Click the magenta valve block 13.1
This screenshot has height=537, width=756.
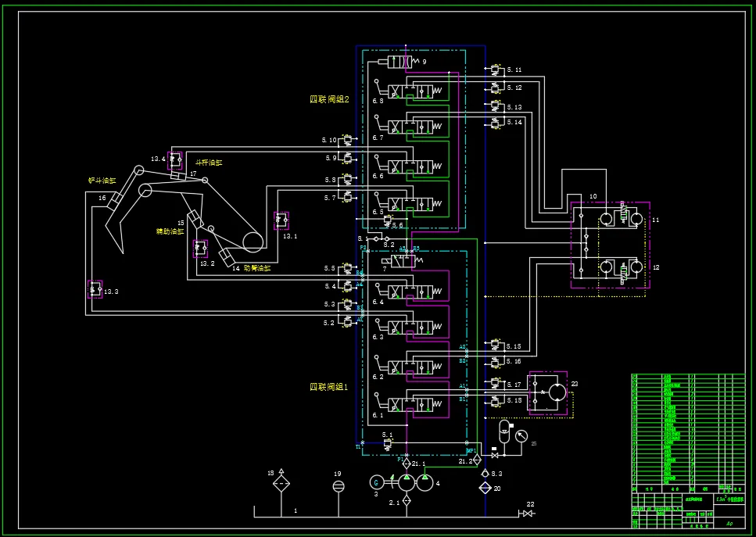[x=281, y=220]
